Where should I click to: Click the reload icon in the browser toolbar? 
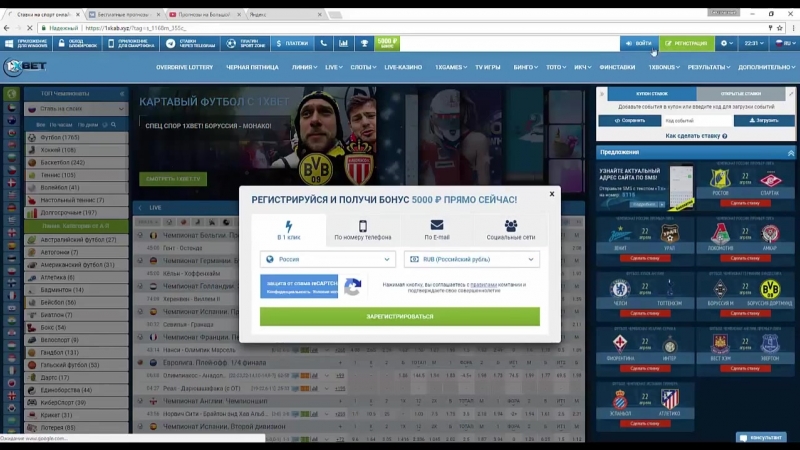[x=30, y=28]
